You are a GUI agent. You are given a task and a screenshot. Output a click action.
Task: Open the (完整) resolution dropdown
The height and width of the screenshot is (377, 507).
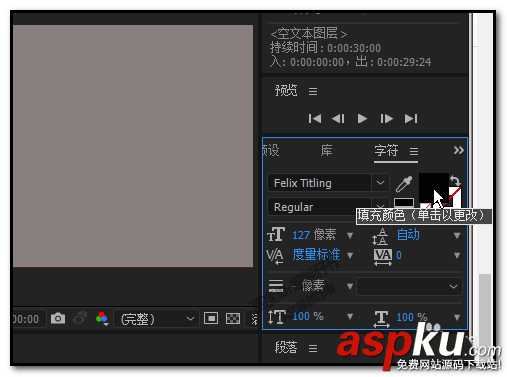pos(156,319)
